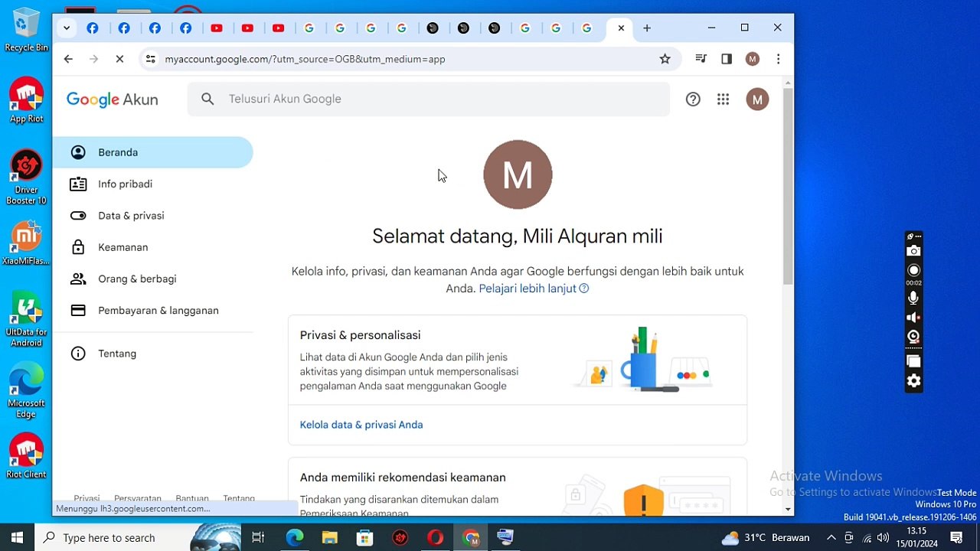Select the XiaoMiFlash desktop shortcut
The width and height of the screenshot is (980, 551).
tap(26, 243)
